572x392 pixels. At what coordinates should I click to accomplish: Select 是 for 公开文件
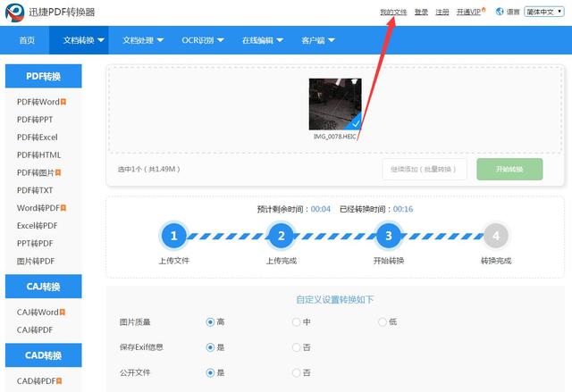(x=210, y=373)
